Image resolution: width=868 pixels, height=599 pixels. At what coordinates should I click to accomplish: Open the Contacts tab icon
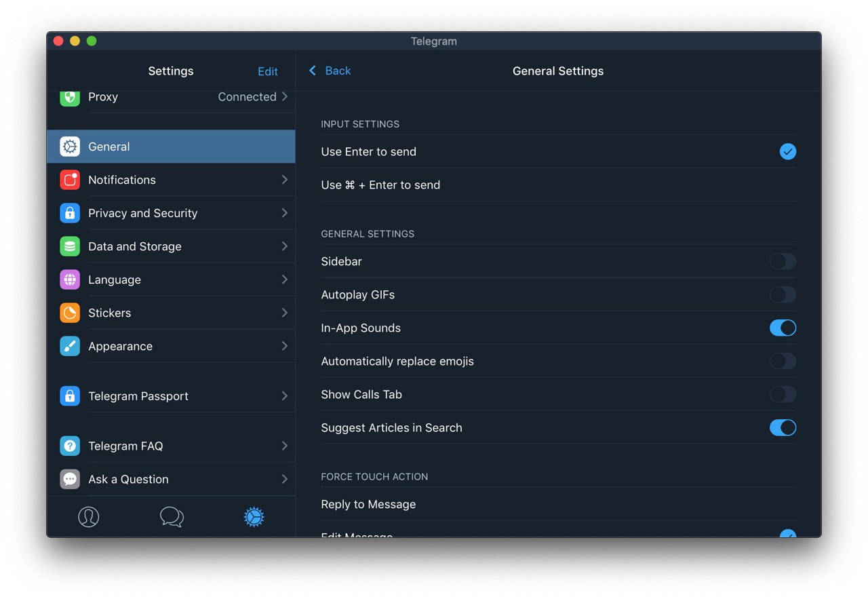[x=88, y=517]
